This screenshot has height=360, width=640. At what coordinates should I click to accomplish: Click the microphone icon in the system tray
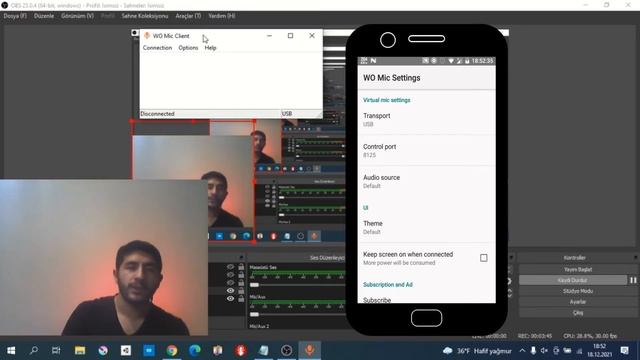click(x=533, y=351)
